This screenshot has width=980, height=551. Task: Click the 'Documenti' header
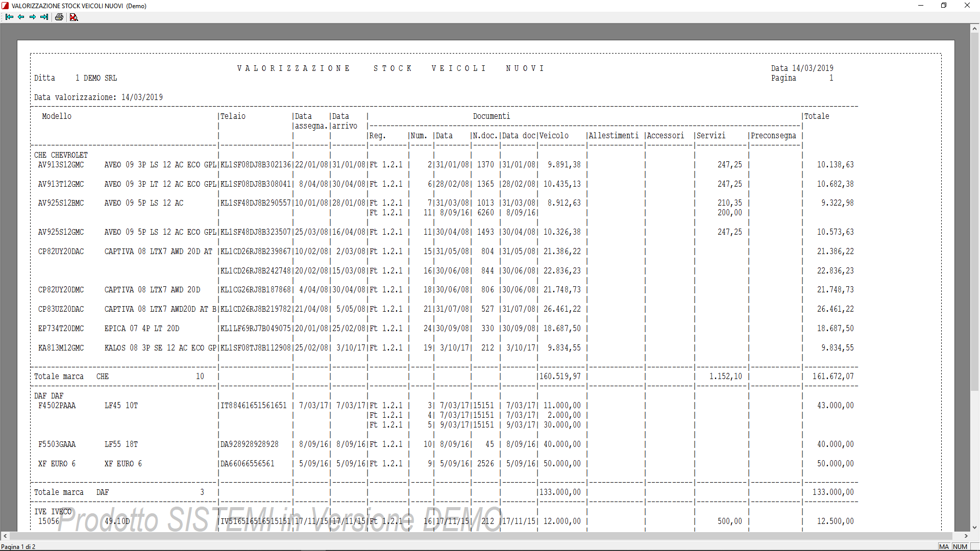[491, 116]
